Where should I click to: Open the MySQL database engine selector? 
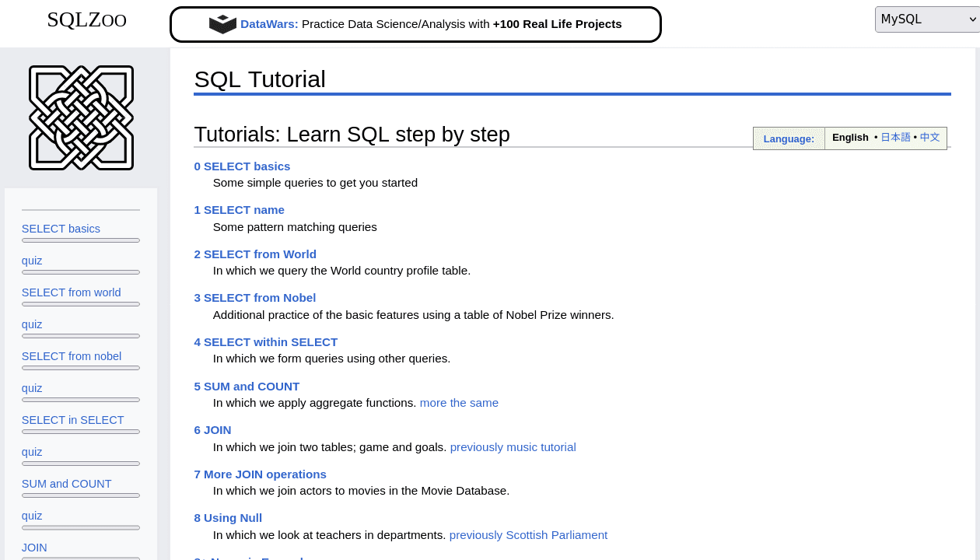[928, 19]
